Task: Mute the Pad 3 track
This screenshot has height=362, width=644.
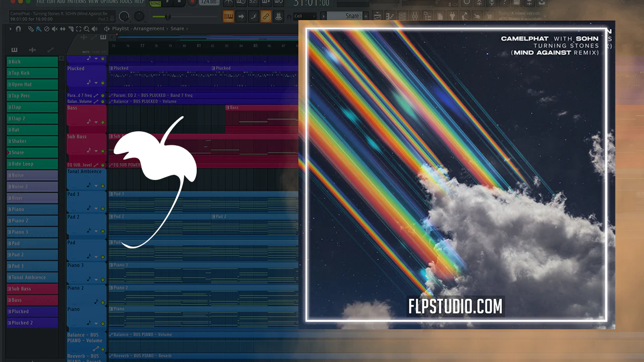Action: pyautogui.click(x=103, y=208)
